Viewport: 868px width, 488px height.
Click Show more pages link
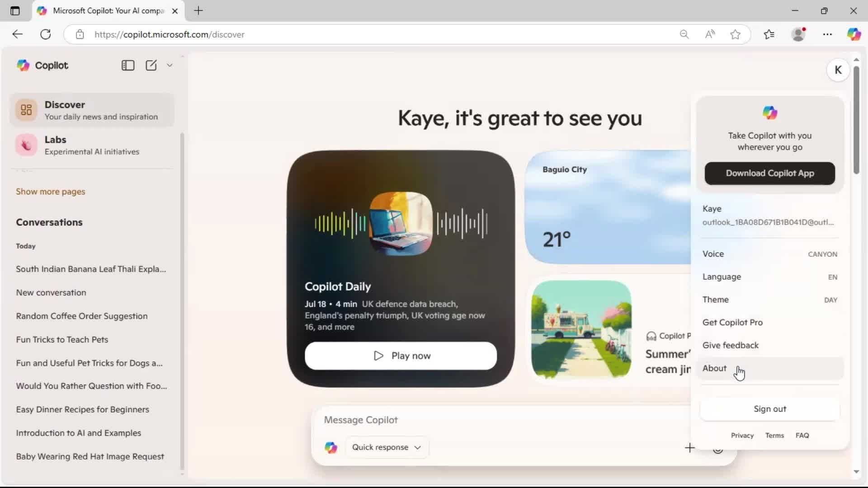coord(51,192)
